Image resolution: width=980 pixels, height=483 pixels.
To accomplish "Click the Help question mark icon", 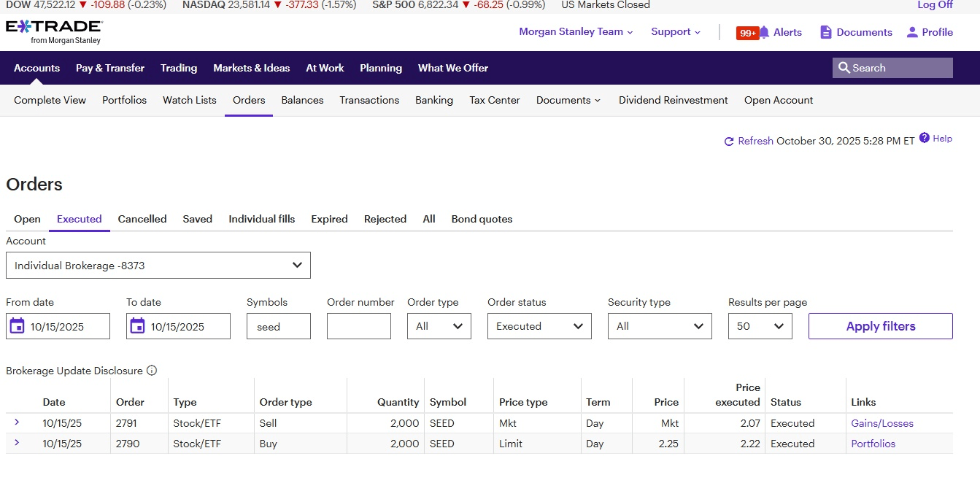I will pos(925,138).
